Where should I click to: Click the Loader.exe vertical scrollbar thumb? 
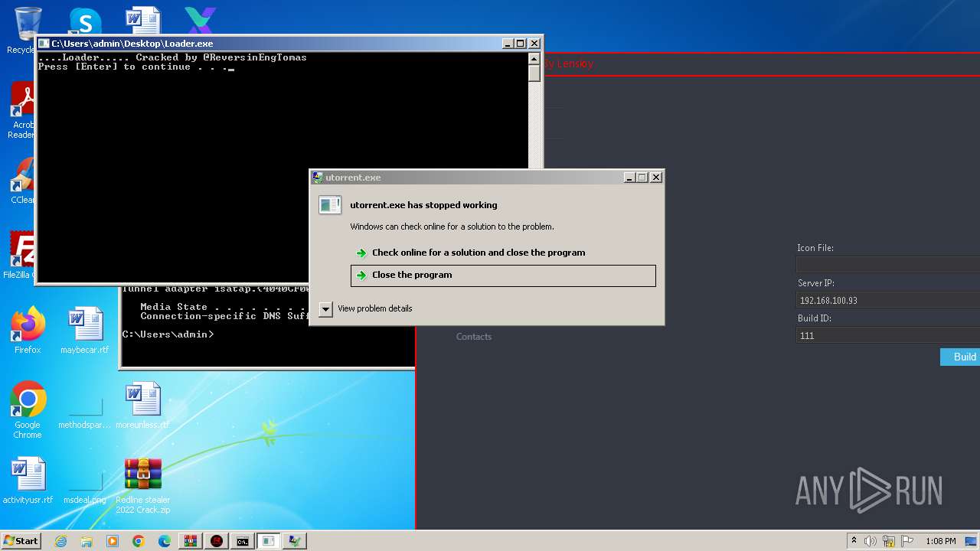coord(534,73)
